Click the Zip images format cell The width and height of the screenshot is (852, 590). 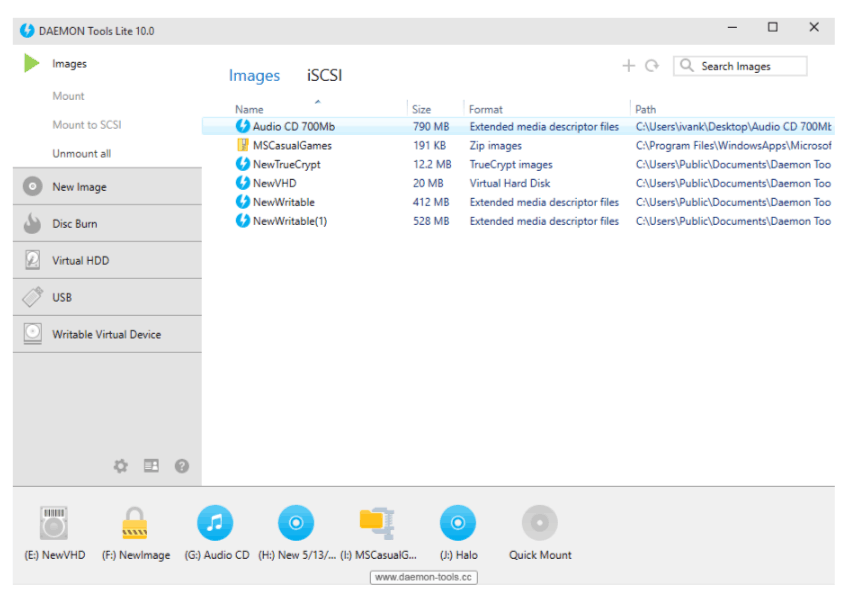coord(496,146)
